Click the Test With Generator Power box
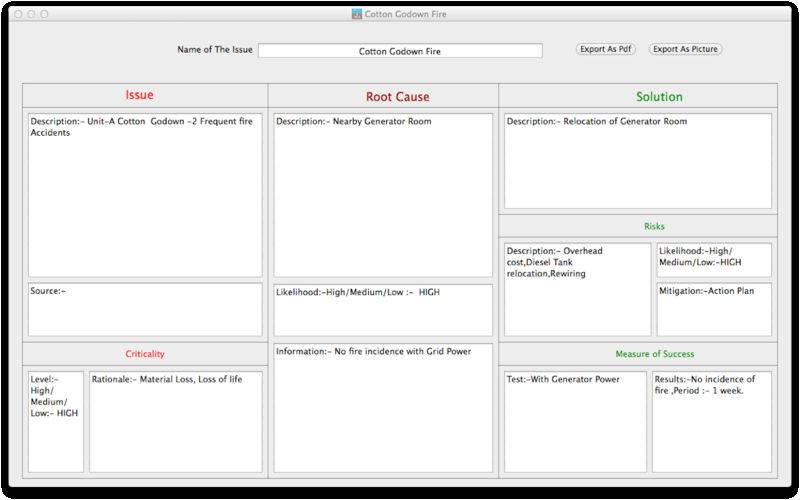The width and height of the screenshot is (800, 500). coord(575,422)
